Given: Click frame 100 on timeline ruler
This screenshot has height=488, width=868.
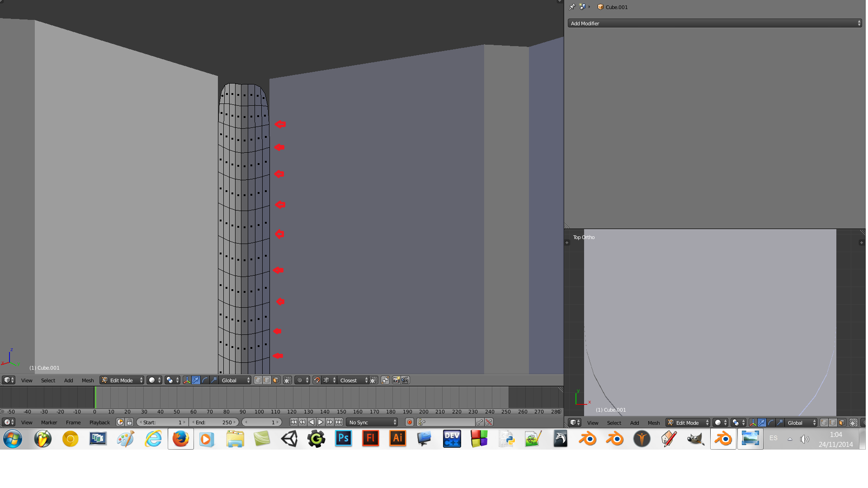Looking at the screenshot, I should pyautogui.click(x=259, y=412).
